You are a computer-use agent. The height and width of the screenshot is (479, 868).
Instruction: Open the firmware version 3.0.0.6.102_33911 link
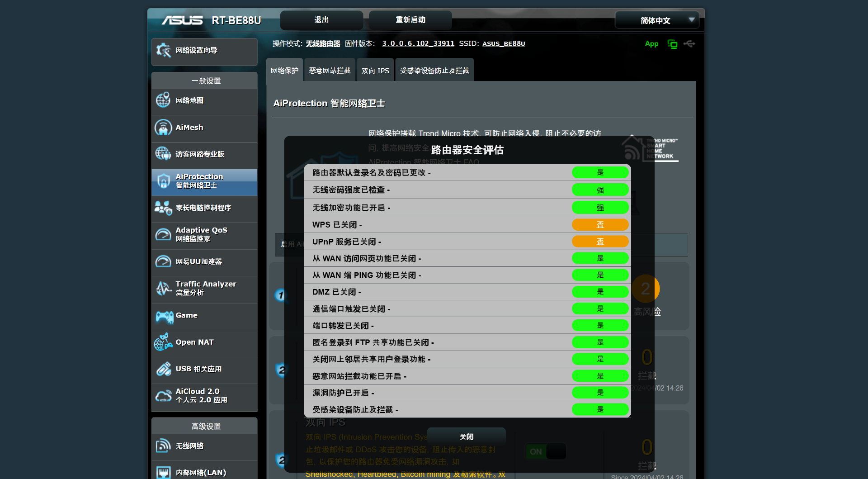(x=418, y=44)
